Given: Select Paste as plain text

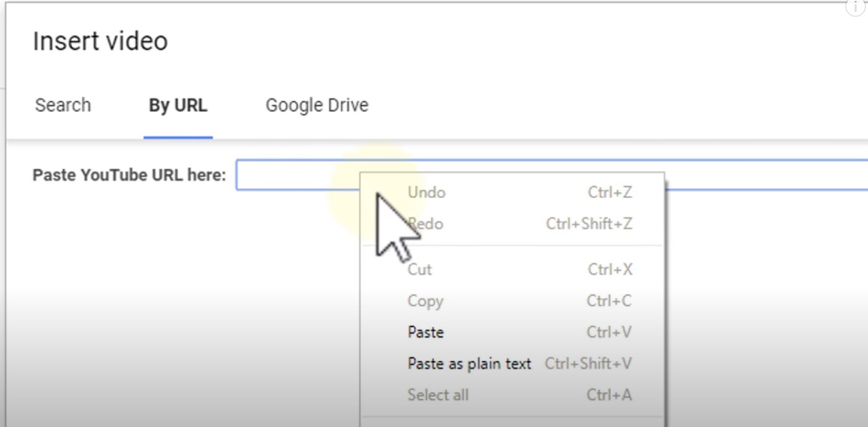Looking at the screenshot, I should 469,364.
